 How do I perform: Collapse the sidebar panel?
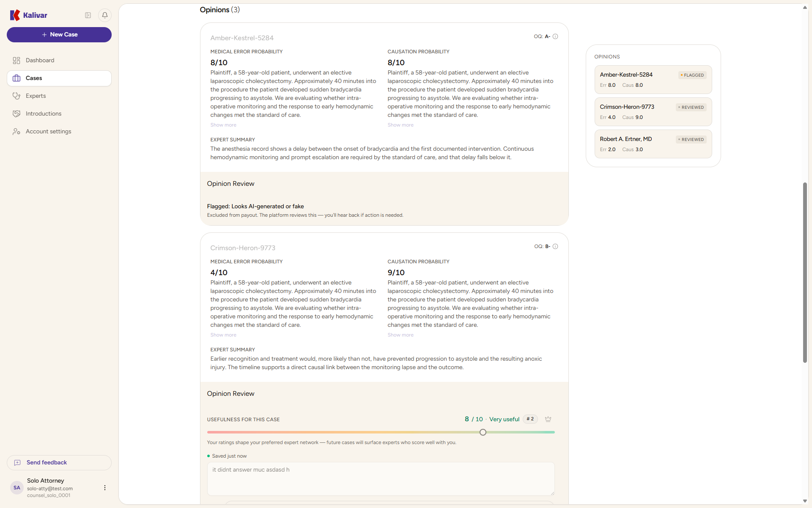point(88,15)
